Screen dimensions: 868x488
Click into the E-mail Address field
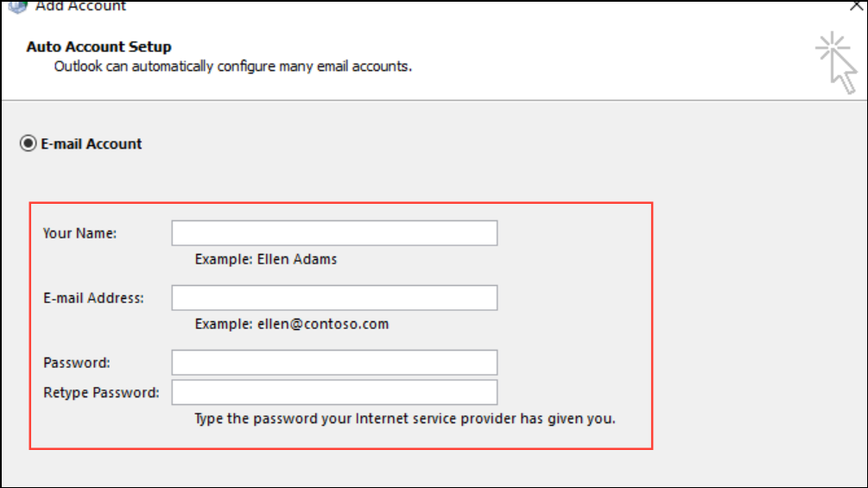pyautogui.click(x=334, y=298)
